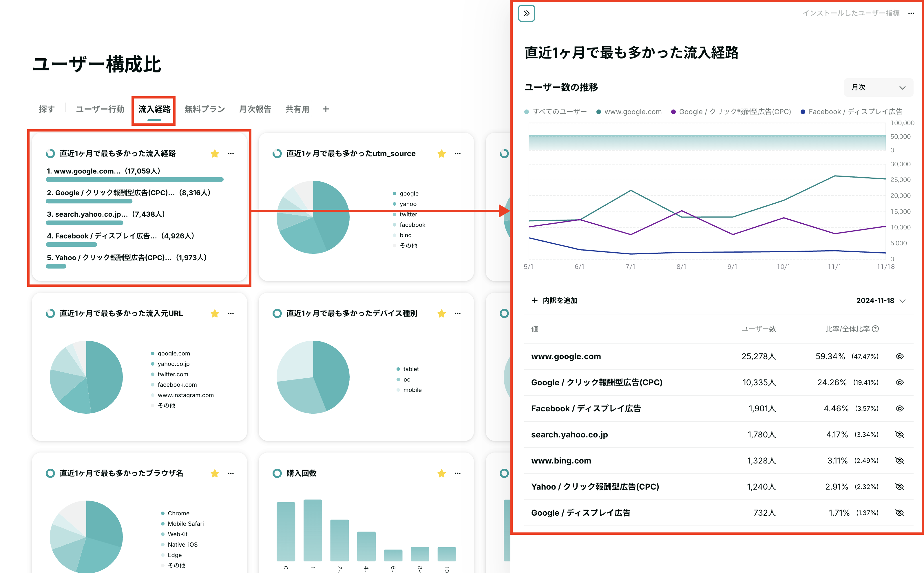Open detail panel three-dot options menu
Image resolution: width=924 pixels, height=573 pixels.
coord(911,13)
